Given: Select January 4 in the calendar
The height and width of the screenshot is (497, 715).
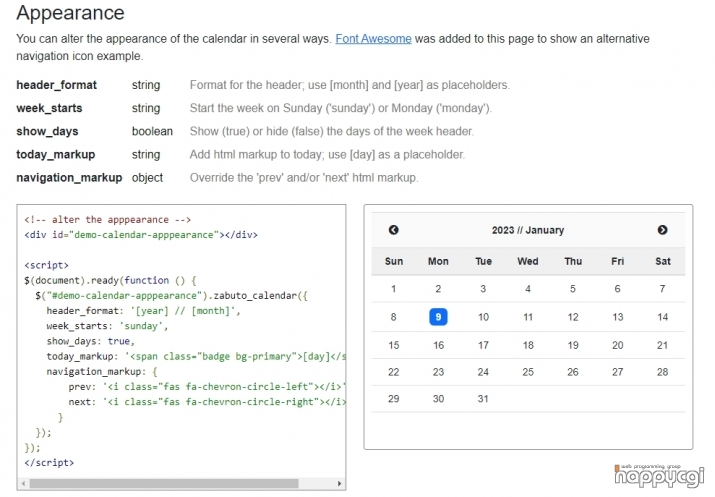Looking at the screenshot, I should (x=528, y=289).
